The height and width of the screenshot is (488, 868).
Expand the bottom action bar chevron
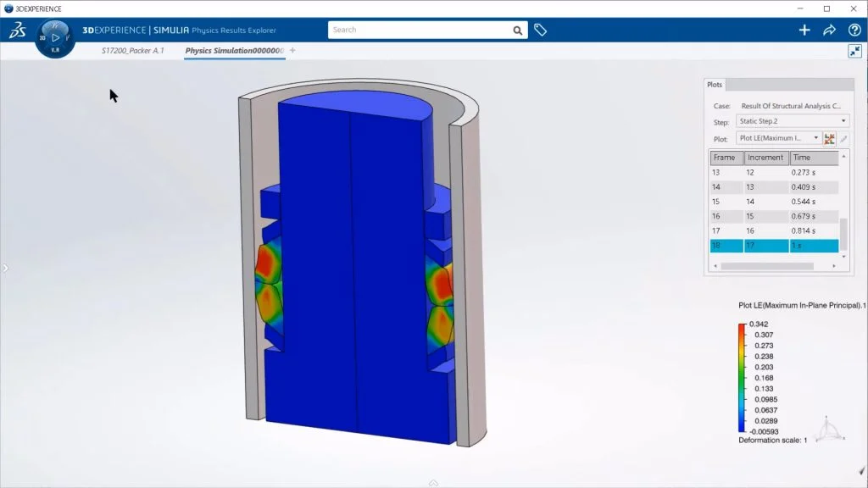[x=433, y=483]
